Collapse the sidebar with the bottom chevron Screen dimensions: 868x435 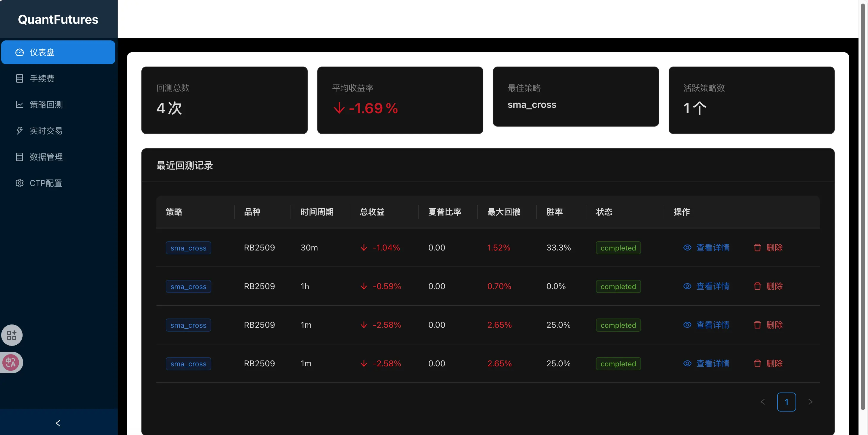(58, 423)
